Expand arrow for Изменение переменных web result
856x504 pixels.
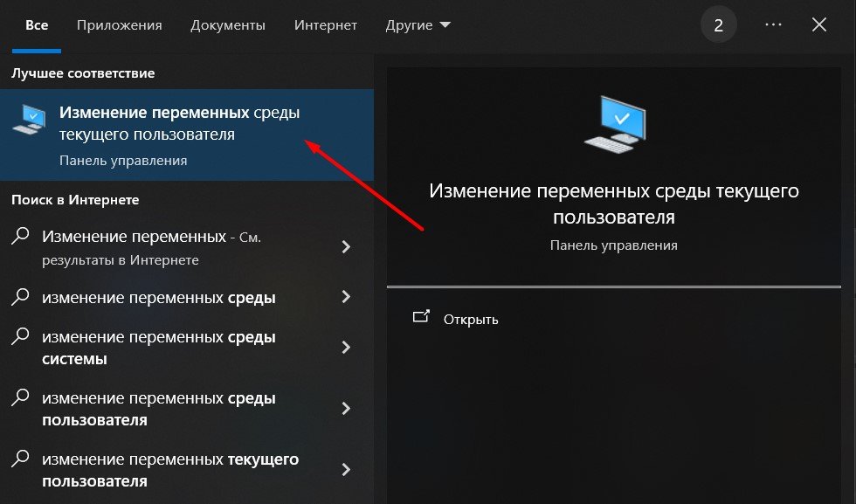tap(346, 247)
